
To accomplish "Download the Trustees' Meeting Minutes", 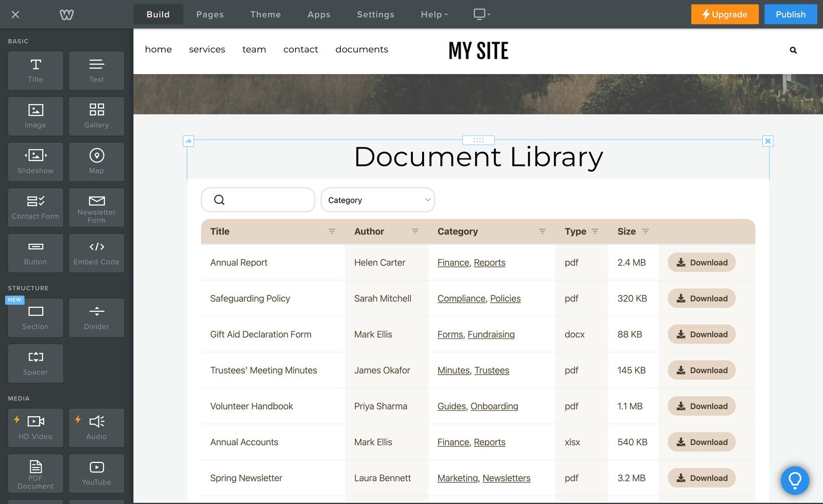I will pyautogui.click(x=702, y=370).
